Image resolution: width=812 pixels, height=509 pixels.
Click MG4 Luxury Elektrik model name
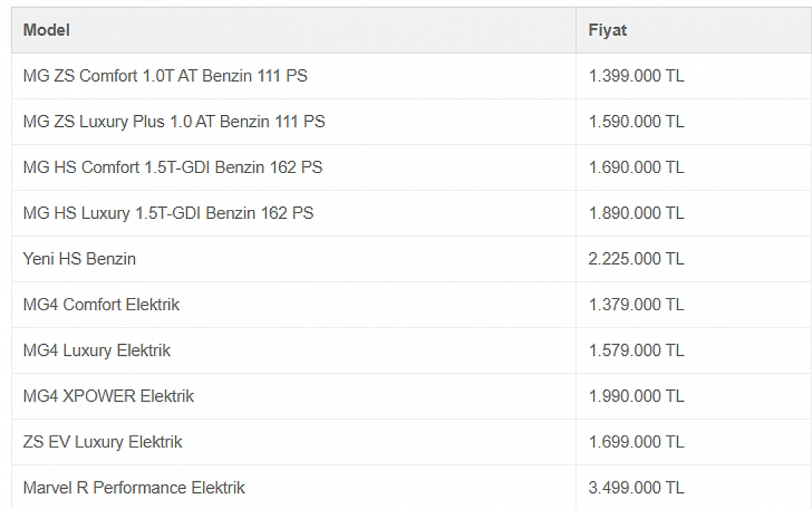[97, 350]
